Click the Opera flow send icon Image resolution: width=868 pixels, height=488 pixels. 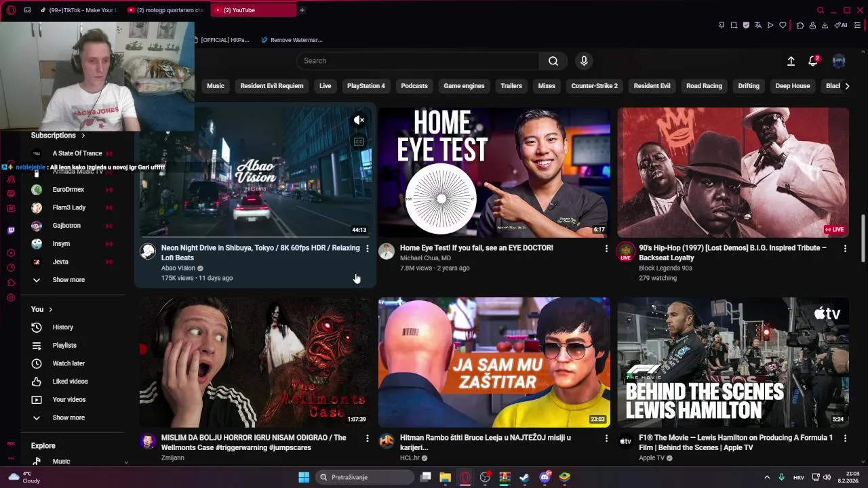[x=770, y=25]
